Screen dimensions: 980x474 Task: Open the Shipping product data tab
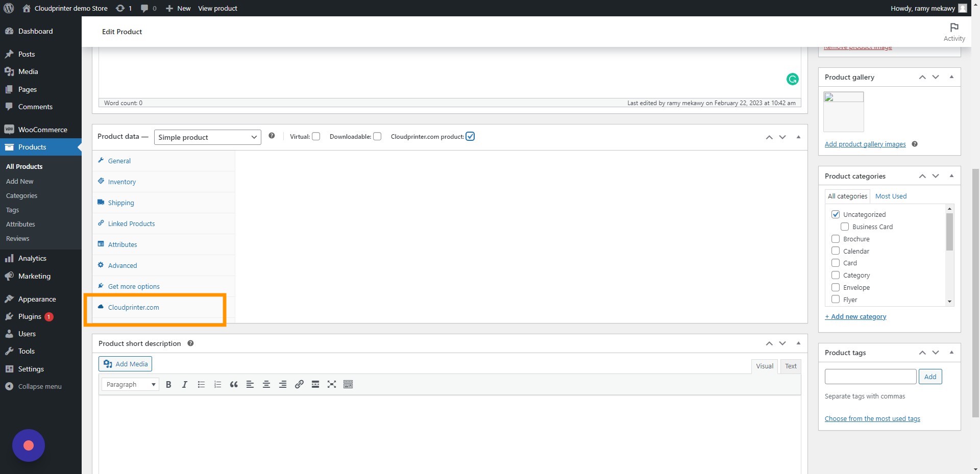[x=163, y=203]
